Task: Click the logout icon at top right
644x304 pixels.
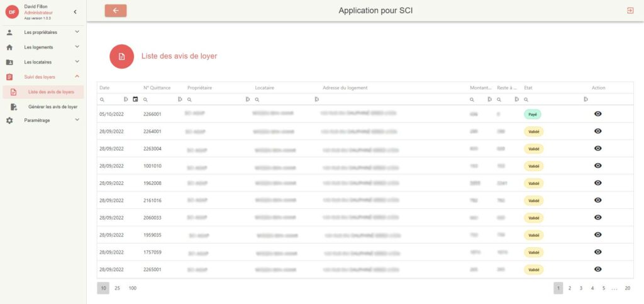Action: (630, 11)
